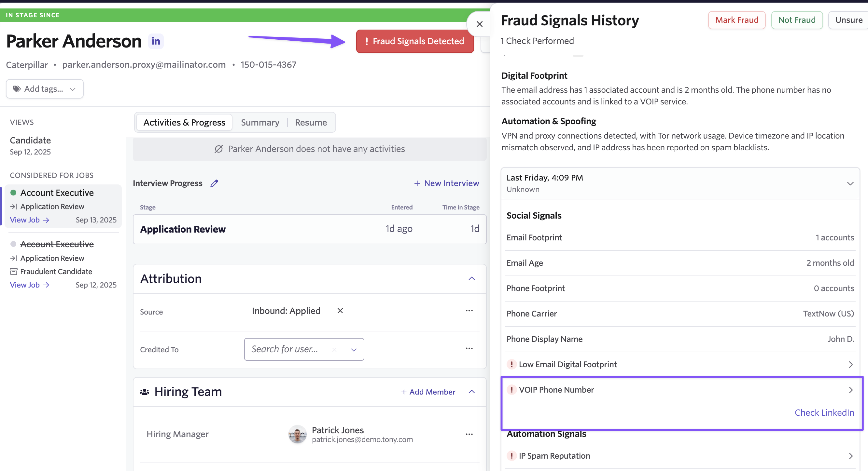Click the 1 Check Performed text
The width and height of the screenshot is (868, 471).
click(x=537, y=41)
